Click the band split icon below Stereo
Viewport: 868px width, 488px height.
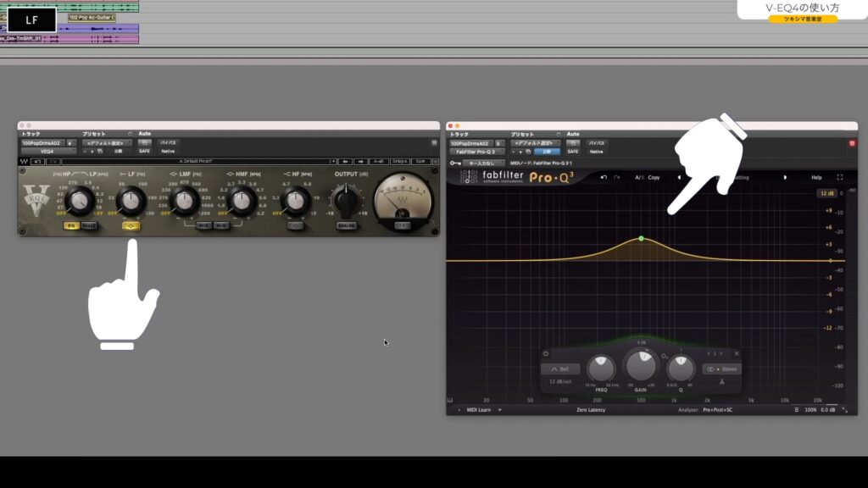tap(722, 382)
